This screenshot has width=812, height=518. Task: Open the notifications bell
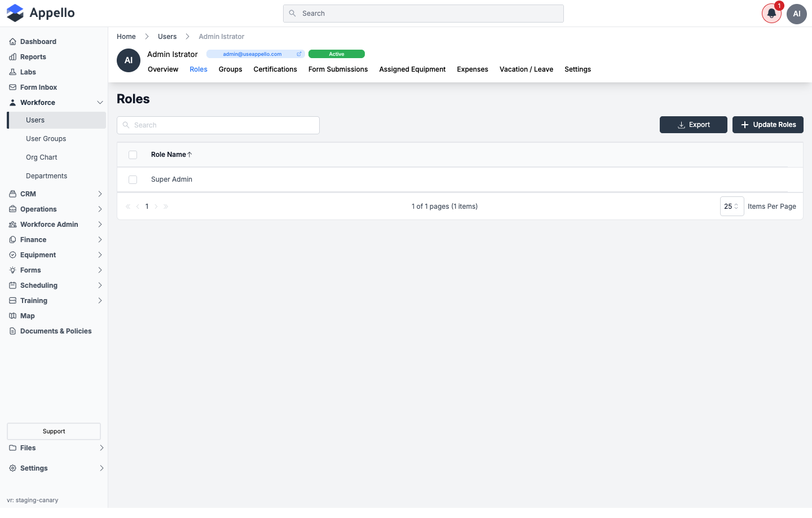pyautogui.click(x=771, y=14)
